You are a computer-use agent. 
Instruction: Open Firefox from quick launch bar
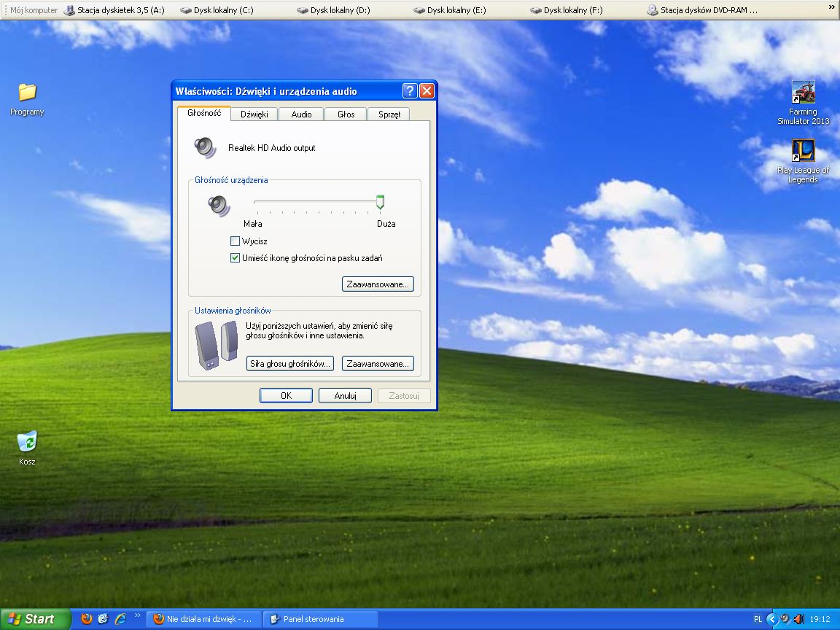point(86,619)
